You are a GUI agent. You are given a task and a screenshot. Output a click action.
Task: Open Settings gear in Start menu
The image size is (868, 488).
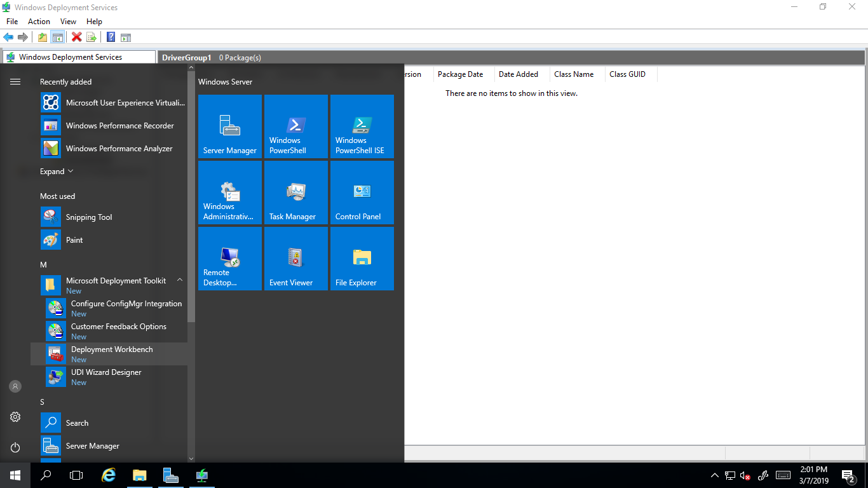(15, 417)
